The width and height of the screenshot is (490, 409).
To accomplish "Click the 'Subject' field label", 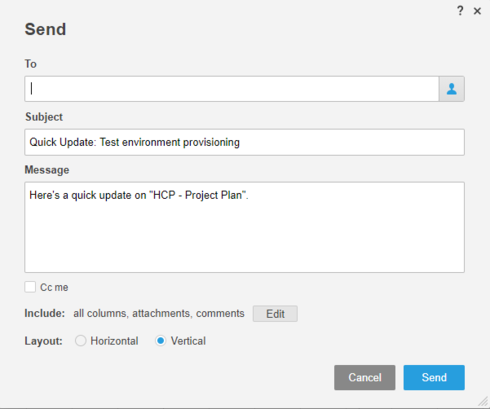I will [x=44, y=117].
